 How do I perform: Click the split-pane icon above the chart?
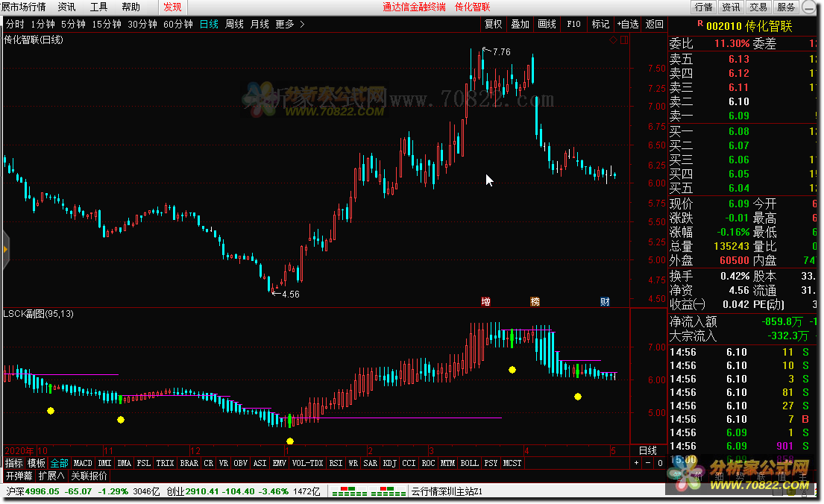pos(624,40)
